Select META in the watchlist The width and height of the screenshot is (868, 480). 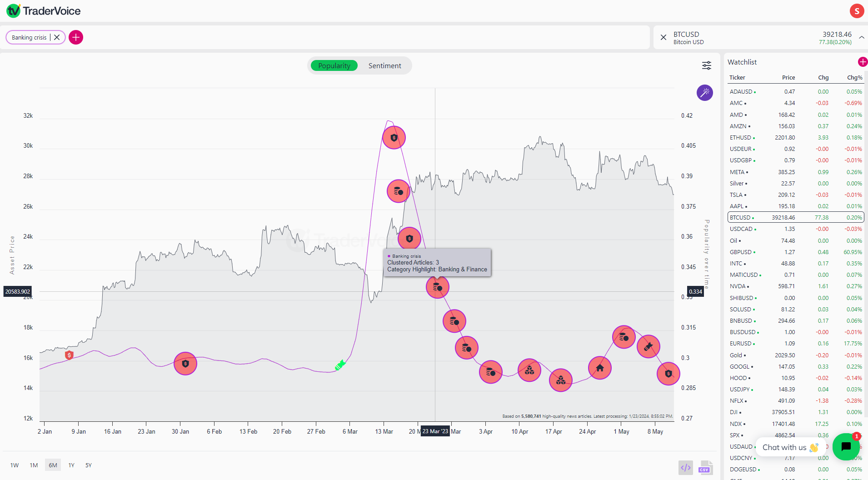796,172
